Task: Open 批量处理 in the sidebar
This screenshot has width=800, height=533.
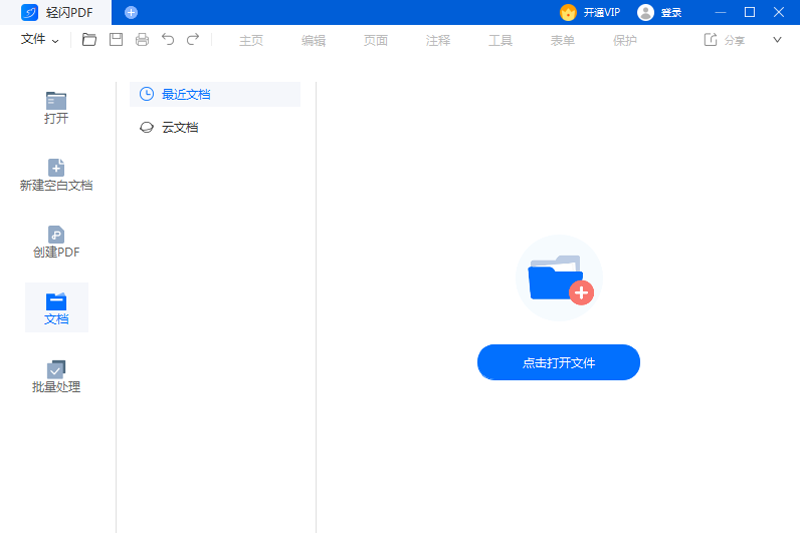Action: (56, 377)
